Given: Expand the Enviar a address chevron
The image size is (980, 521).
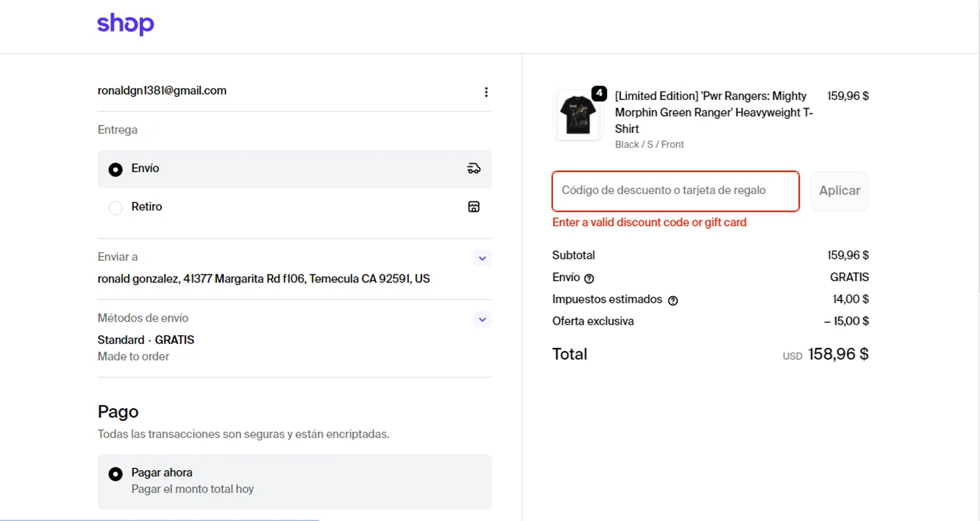Looking at the screenshot, I should click(482, 258).
